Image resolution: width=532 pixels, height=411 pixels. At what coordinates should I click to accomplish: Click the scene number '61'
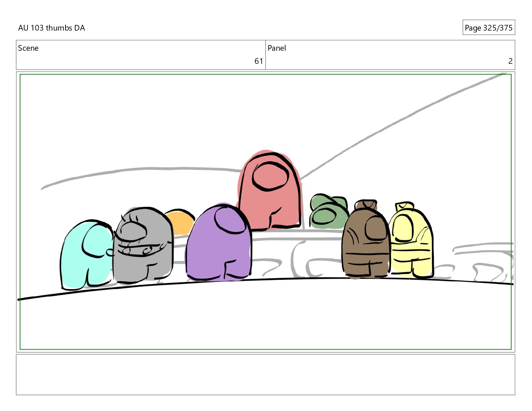click(x=259, y=61)
